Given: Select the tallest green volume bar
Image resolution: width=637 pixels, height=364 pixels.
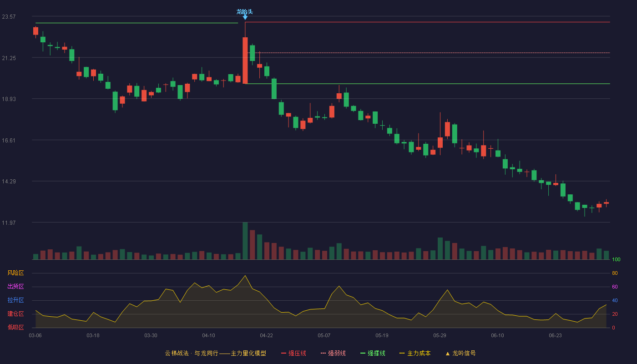Looking at the screenshot, I should [x=245, y=241].
